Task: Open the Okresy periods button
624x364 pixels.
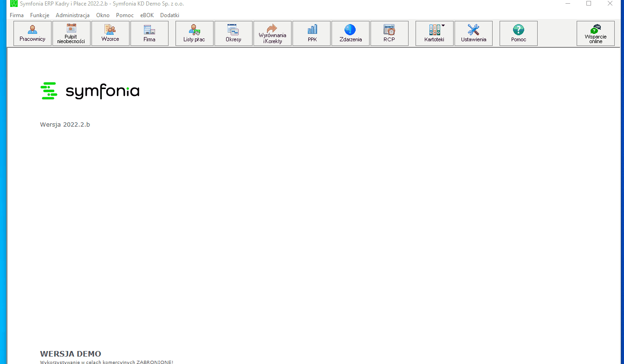Action: (x=234, y=33)
